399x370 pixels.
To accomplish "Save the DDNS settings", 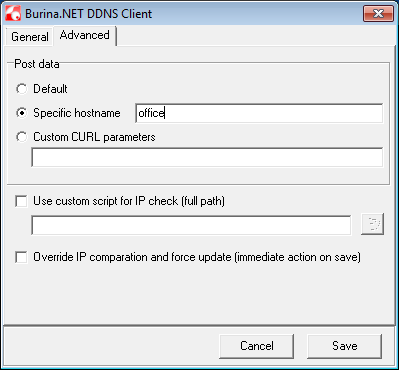I will coord(345,346).
